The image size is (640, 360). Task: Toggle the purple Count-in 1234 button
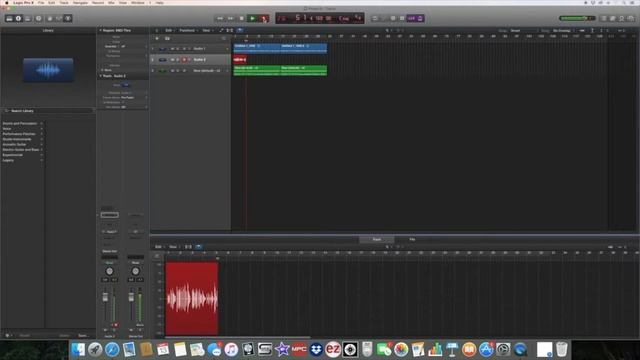click(411, 18)
